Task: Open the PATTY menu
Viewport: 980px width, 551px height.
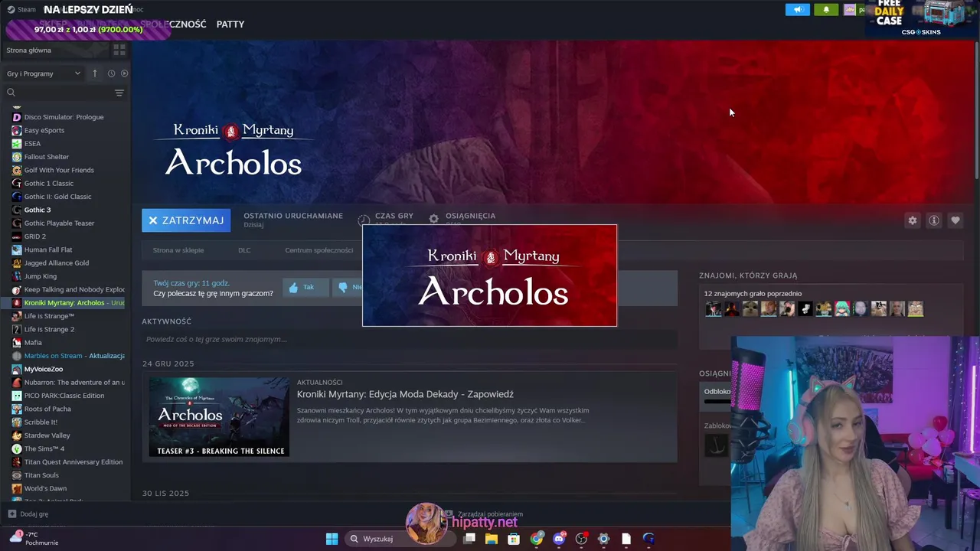Action: pyautogui.click(x=230, y=24)
